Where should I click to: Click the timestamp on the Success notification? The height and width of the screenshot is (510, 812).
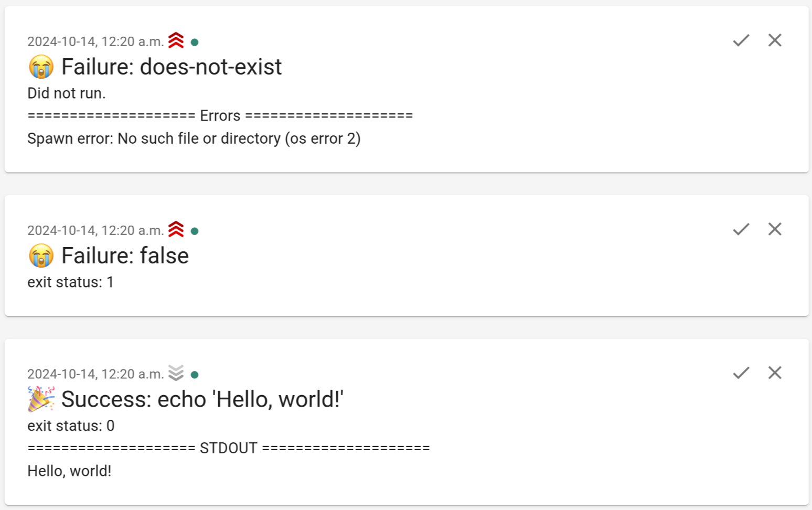(x=95, y=374)
